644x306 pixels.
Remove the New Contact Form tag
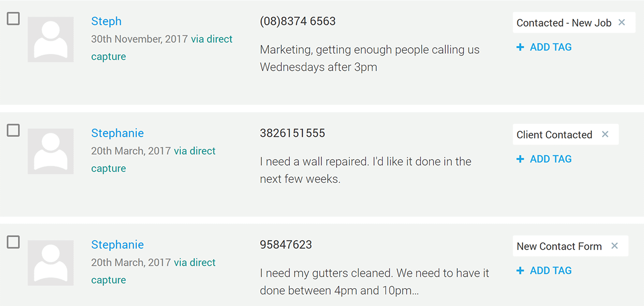pyautogui.click(x=615, y=246)
